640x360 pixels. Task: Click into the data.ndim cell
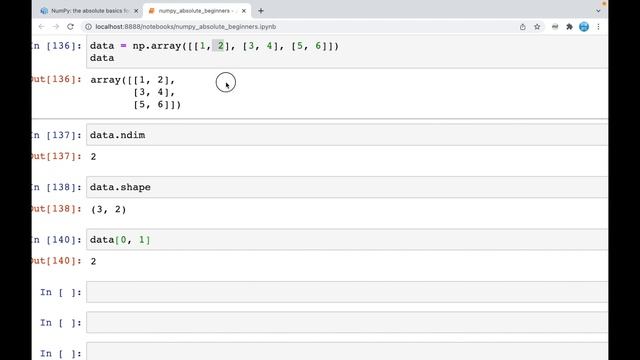(x=347, y=135)
